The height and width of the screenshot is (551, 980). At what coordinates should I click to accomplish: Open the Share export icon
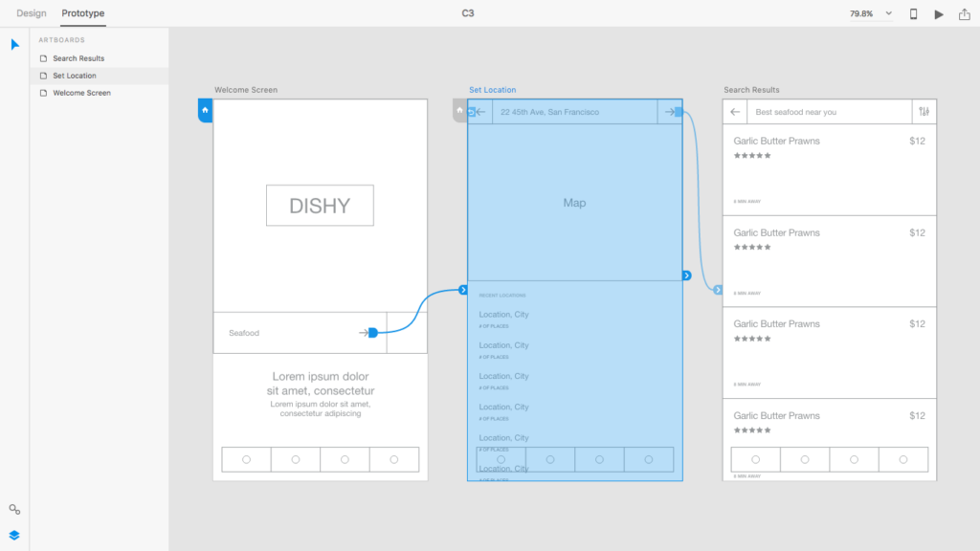pyautogui.click(x=964, y=14)
